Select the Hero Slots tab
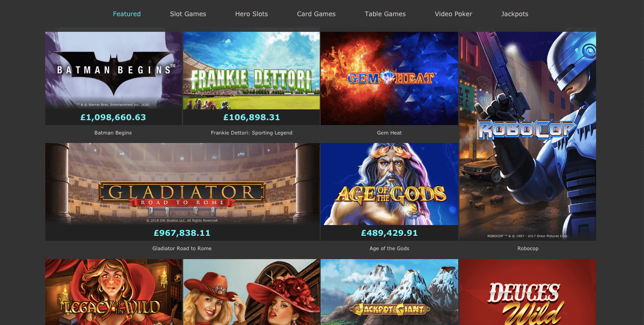 pyautogui.click(x=252, y=14)
